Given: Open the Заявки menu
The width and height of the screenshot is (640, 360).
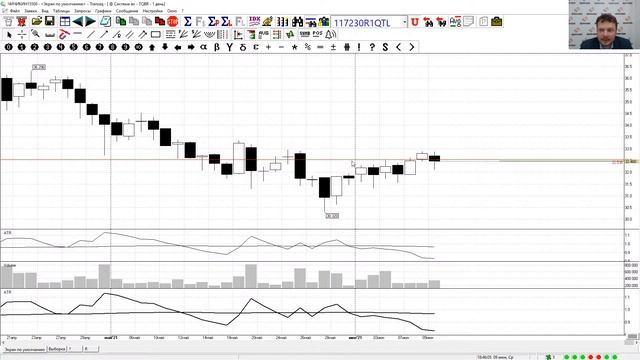Looking at the screenshot, I should 31,11.
